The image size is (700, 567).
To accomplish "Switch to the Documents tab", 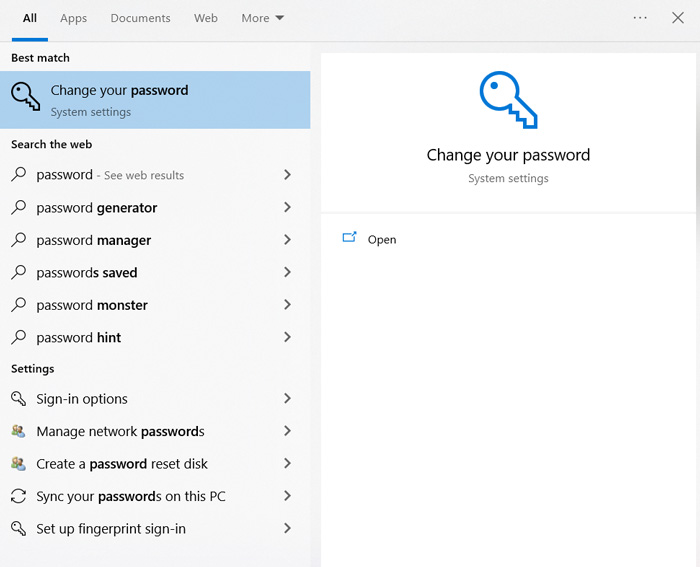I will (x=140, y=18).
